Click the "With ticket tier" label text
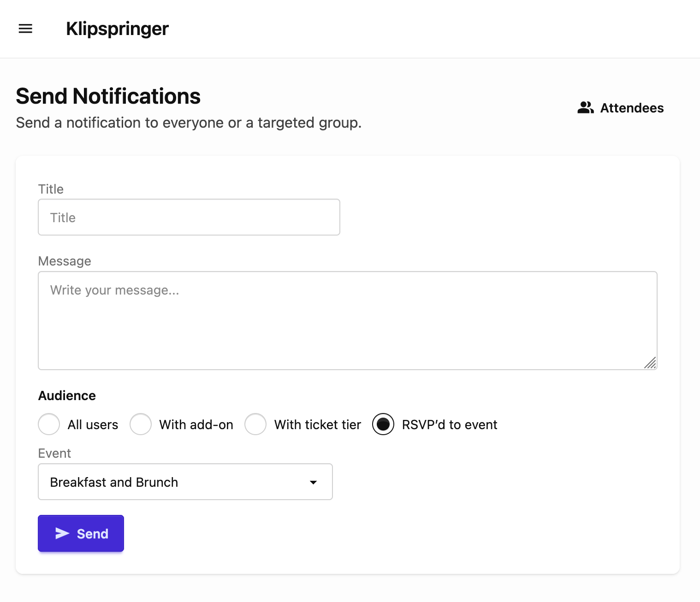The image size is (700, 602). pos(317,425)
